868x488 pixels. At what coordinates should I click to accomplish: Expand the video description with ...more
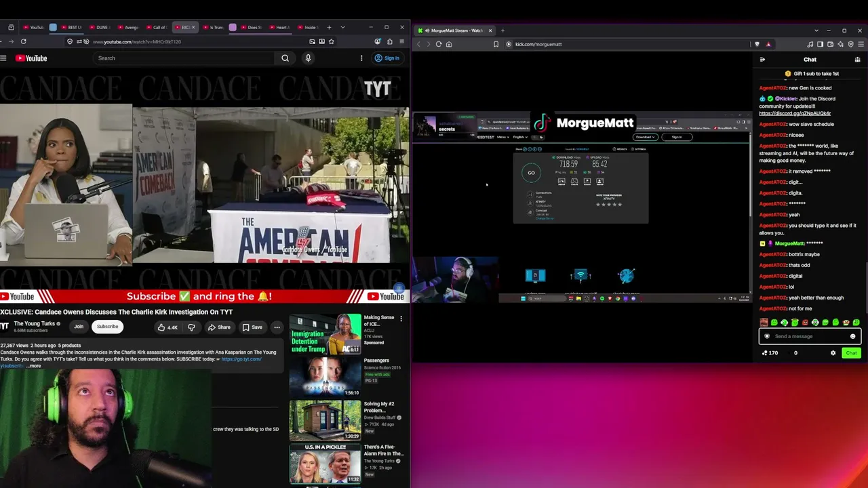tap(33, 366)
